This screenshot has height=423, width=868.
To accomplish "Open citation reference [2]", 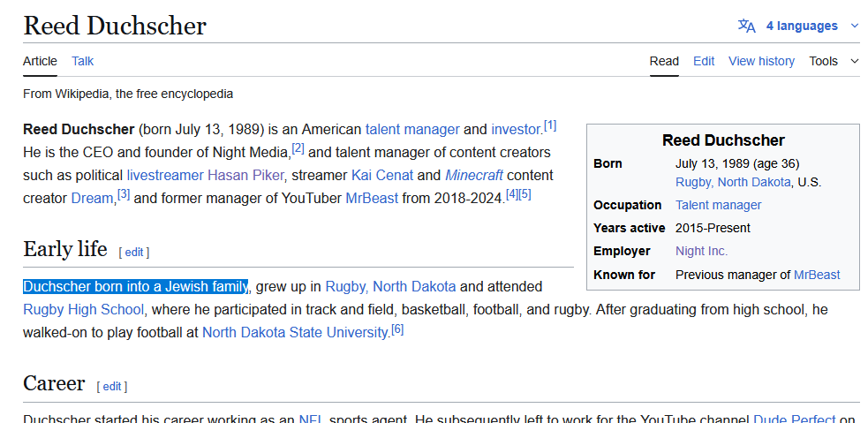I will click(298, 148).
